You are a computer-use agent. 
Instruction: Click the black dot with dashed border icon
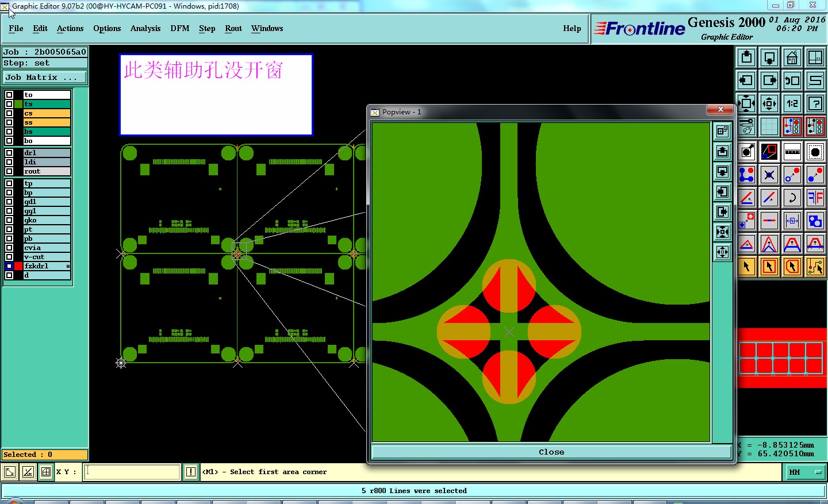point(815,152)
